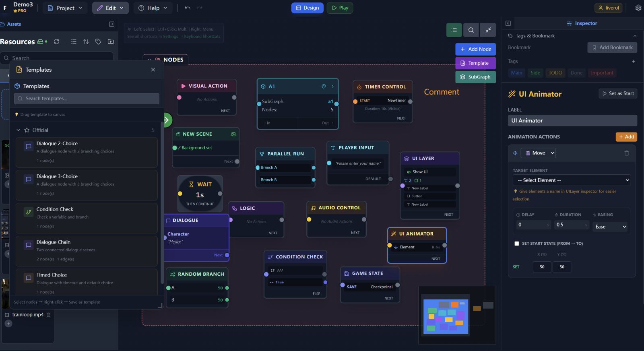
Task: Enable Set Start State checkbox
Action: coord(517,244)
